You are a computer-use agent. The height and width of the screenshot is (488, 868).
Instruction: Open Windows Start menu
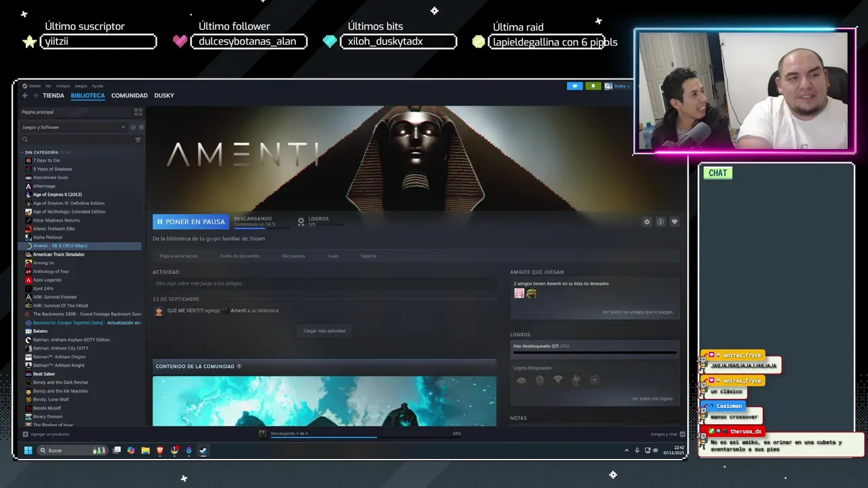click(x=28, y=450)
